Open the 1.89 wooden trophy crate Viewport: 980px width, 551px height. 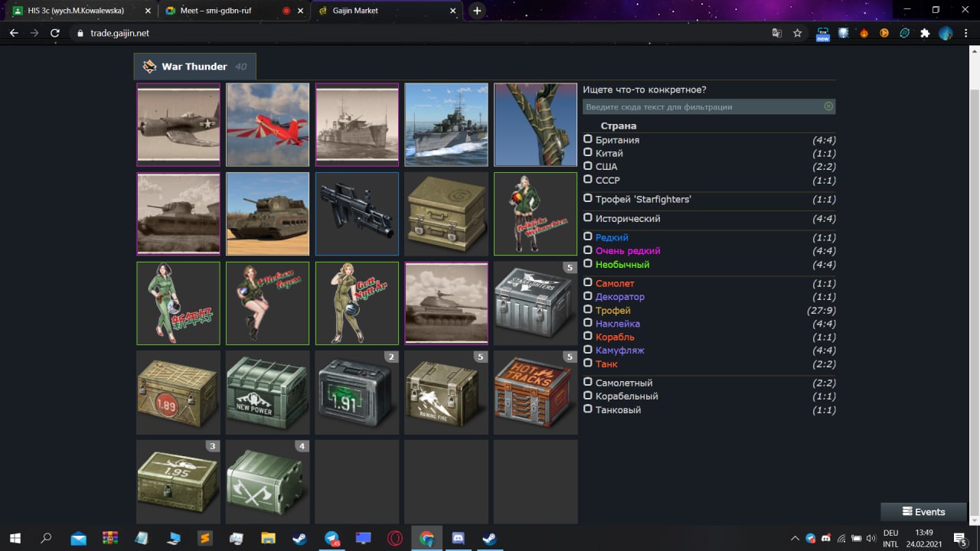tap(178, 393)
